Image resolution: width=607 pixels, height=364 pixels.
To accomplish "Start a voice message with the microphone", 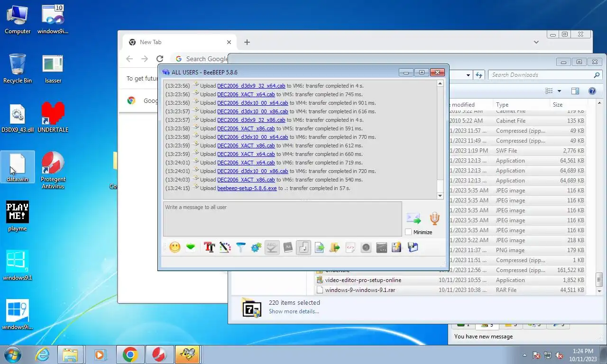I will pyautogui.click(x=434, y=218).
